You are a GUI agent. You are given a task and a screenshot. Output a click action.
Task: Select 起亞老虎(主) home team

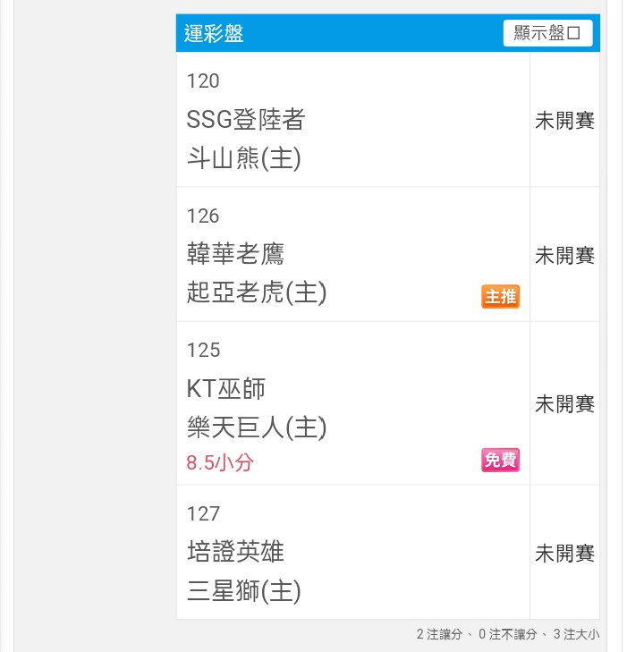point(257,292)
